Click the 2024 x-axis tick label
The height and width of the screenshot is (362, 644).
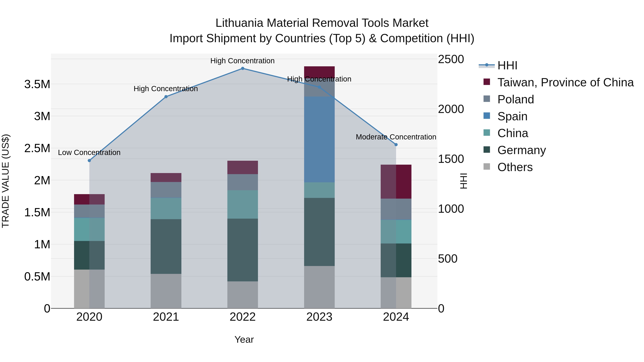[396, 317]
